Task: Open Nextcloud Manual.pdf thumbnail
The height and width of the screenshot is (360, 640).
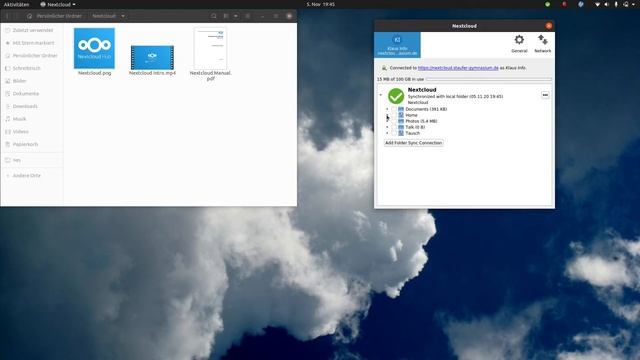Action: pyautogui.click(x=210, y=49)
